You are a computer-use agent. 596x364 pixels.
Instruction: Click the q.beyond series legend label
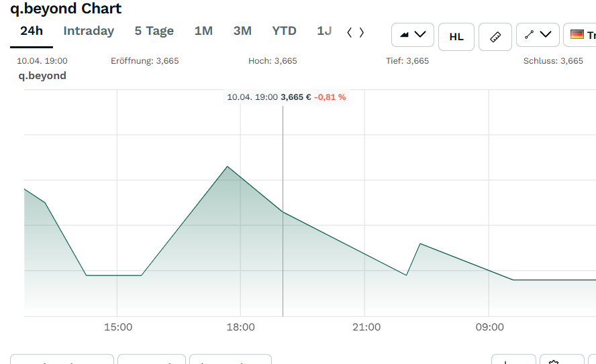pyautogui.click(x=42, y=76)
